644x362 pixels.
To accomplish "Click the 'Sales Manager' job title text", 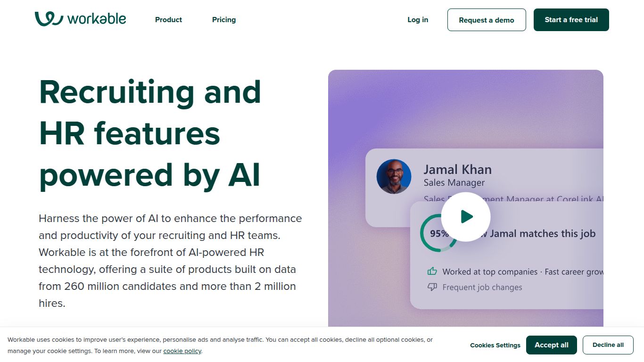I will click(x=454, y=182).
